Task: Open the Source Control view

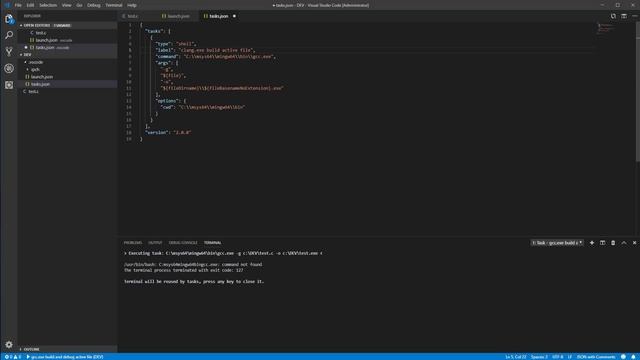Action: 9,51
